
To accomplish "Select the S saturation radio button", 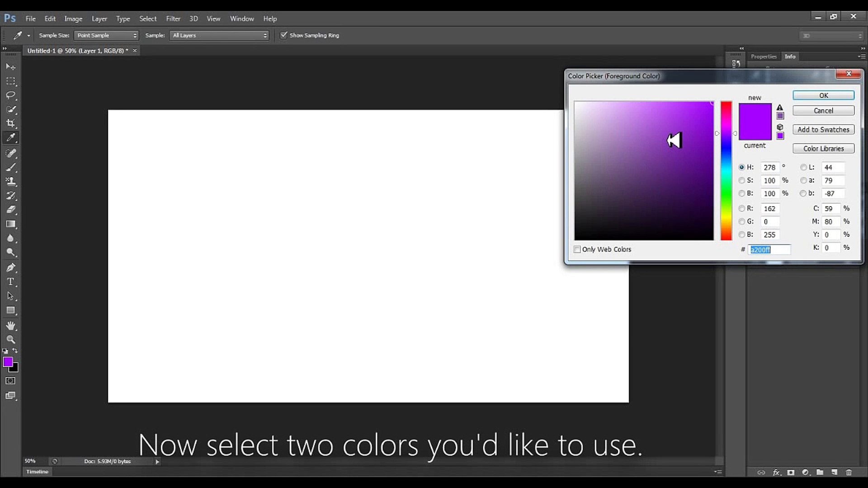I will click(x=741, y=180).
